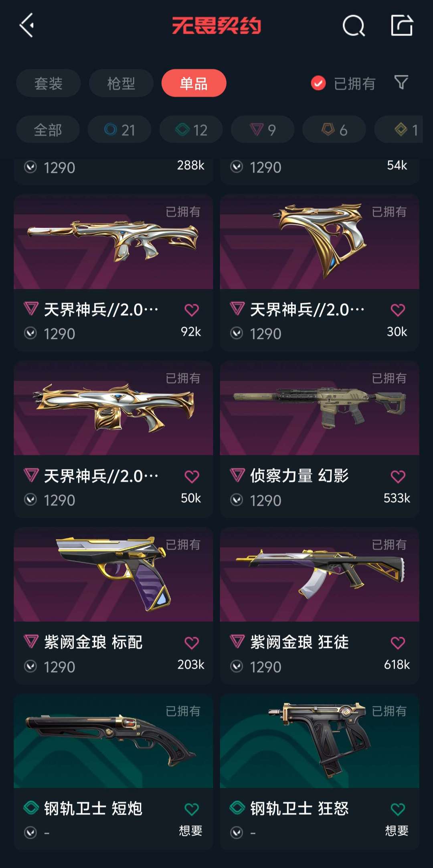
Task: Tap heart on 紫阙金琅 标配
Action: coord(192,643)
